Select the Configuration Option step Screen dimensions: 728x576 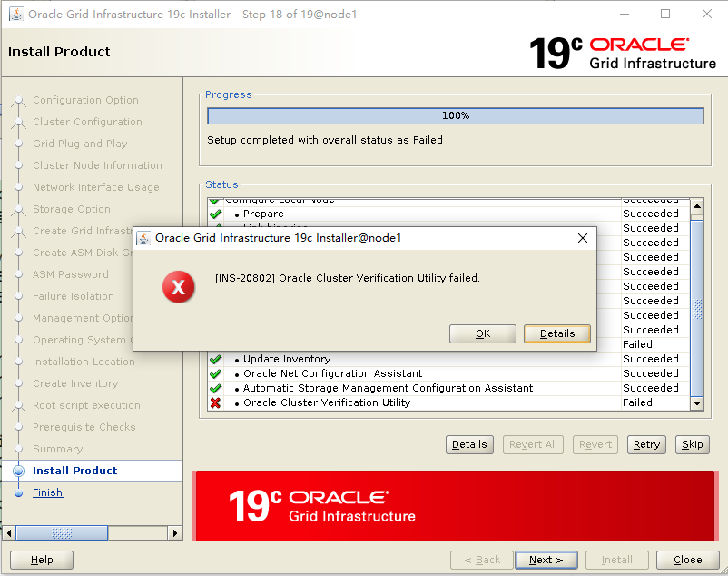coord(85,100)
